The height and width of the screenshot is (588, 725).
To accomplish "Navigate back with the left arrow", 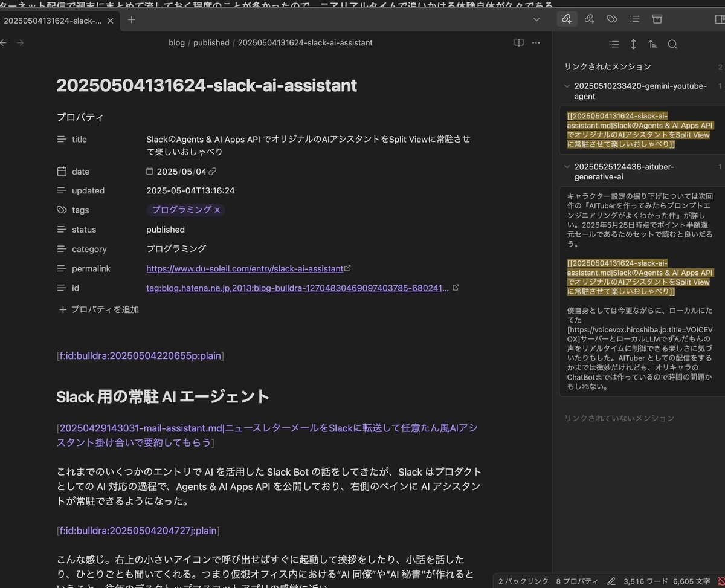I will pos(4,42).
